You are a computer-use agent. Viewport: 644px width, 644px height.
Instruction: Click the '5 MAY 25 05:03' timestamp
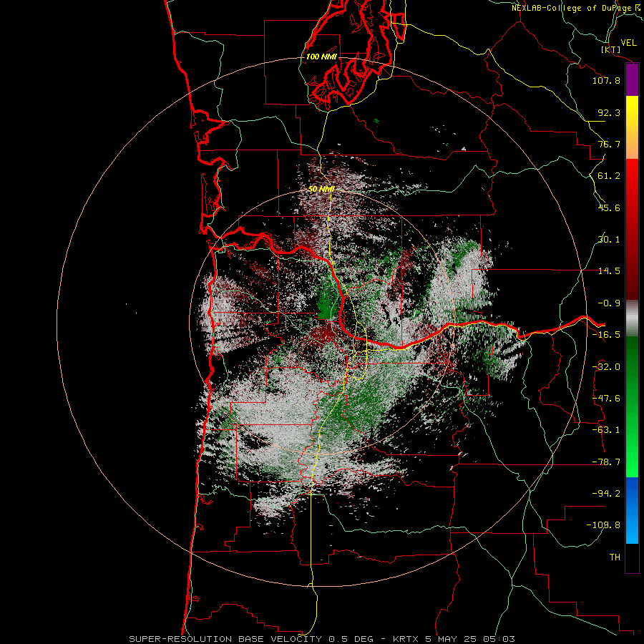470,639
